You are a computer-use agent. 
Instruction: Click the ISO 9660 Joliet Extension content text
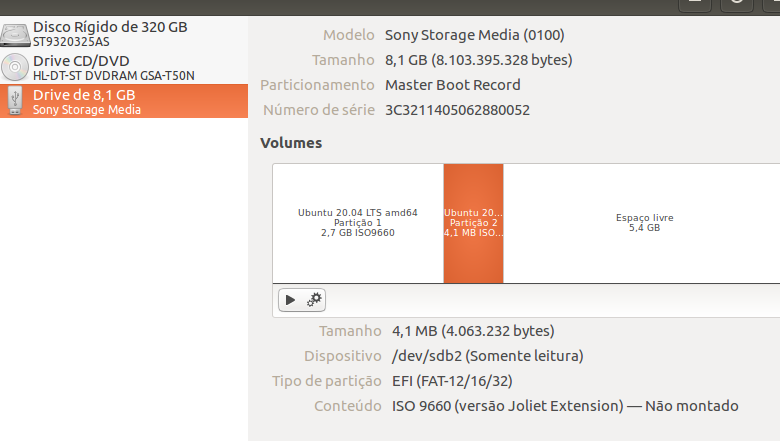tap(507, 406)
